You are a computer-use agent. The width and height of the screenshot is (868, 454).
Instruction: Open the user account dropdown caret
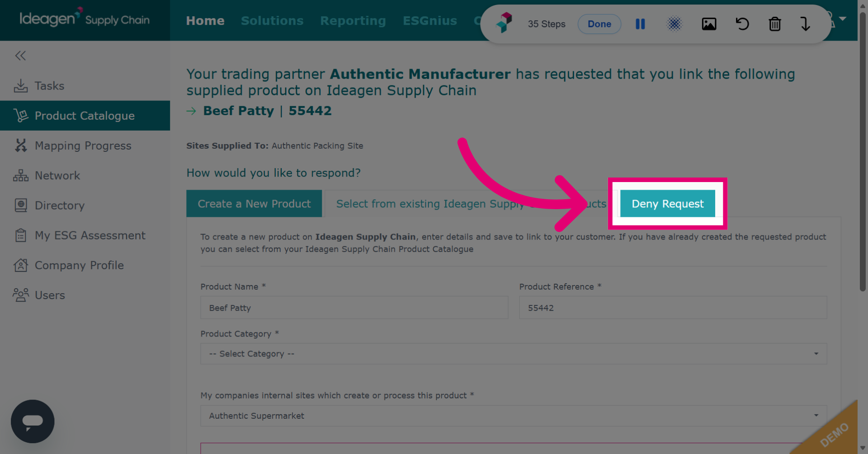843,19
